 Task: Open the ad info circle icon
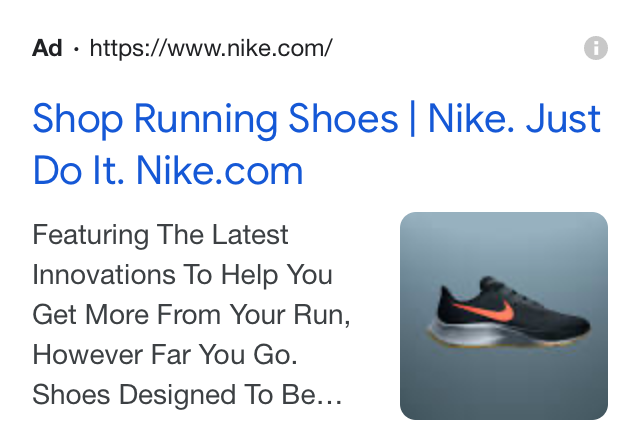click(x=596, y=48)
